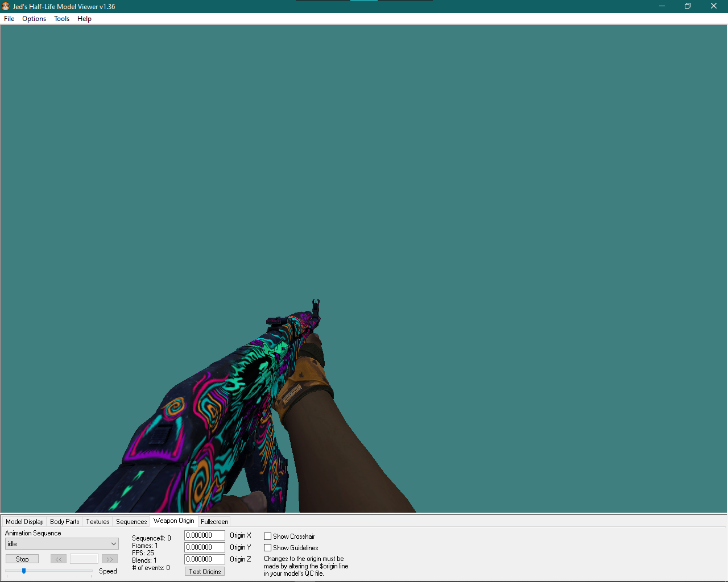Click the Origin X input field

205,535
